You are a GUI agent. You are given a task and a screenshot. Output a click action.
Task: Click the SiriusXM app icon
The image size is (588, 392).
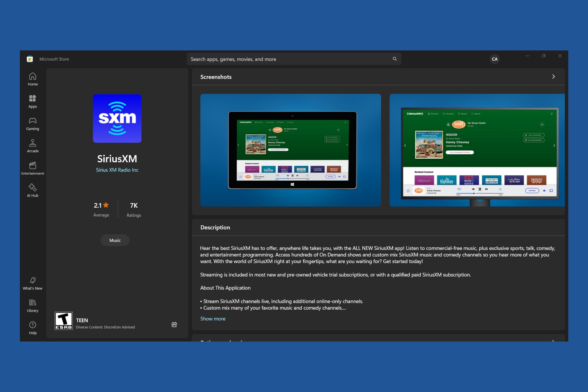(117, 118)
